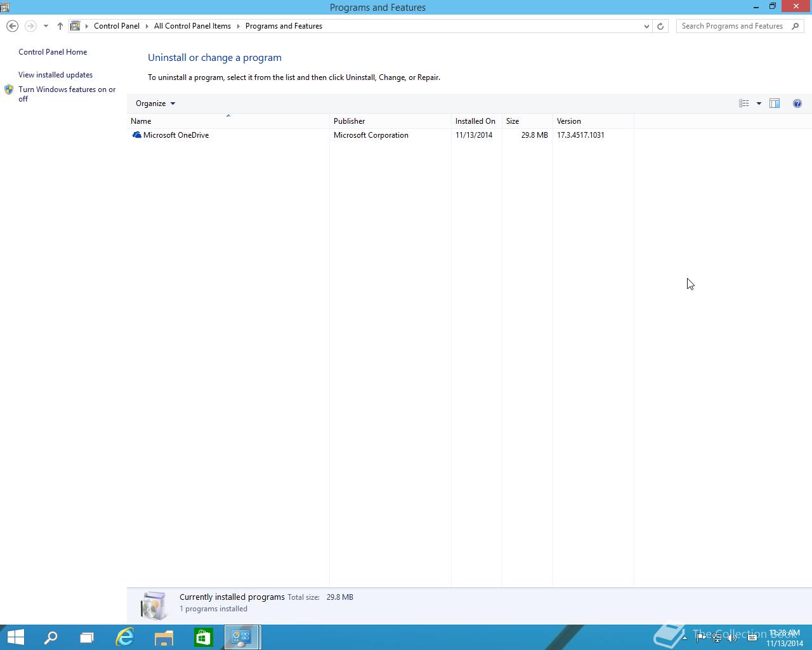Open the recent locations dropdown arrow
This screenshot has width=812, height=650.
46,26
